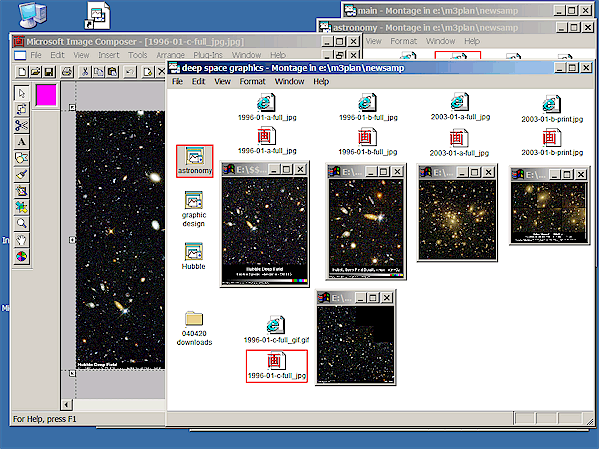Activate the Text tool marked with letter A

click(x=21, y=142)
